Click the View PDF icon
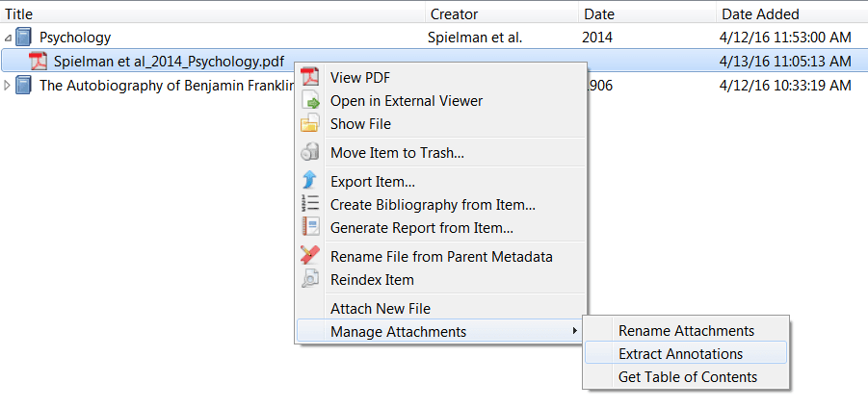The width and height of the screenshot is (868, 408). tap(310, 78)
